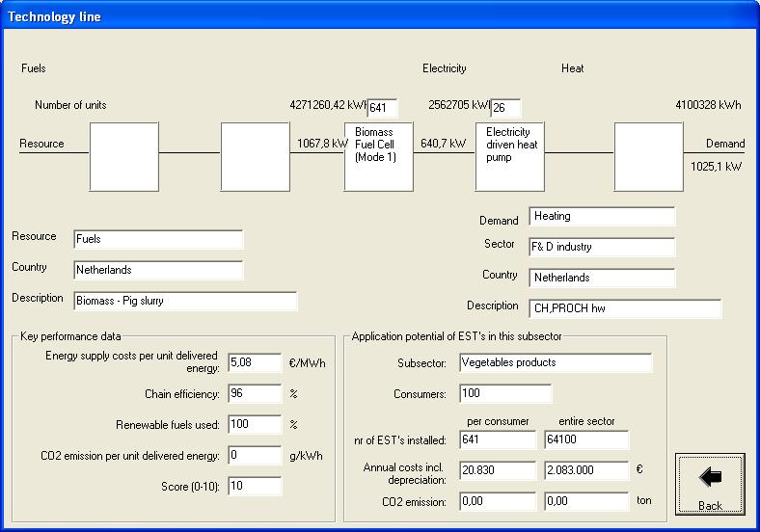Click the demand Country field Netherlands
This screenshot has width=760, height=532.
click(602, 278)
